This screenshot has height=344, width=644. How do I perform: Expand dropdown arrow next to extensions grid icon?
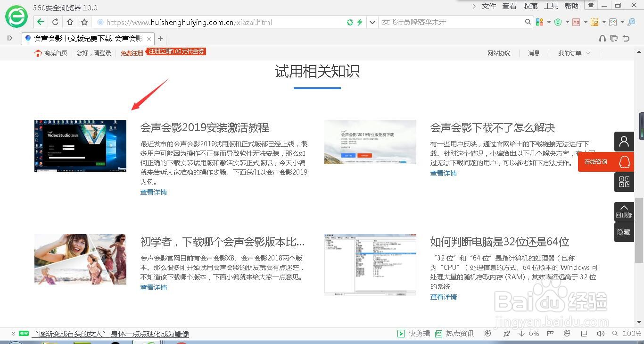pyautogui.click(x=549, y=22)
